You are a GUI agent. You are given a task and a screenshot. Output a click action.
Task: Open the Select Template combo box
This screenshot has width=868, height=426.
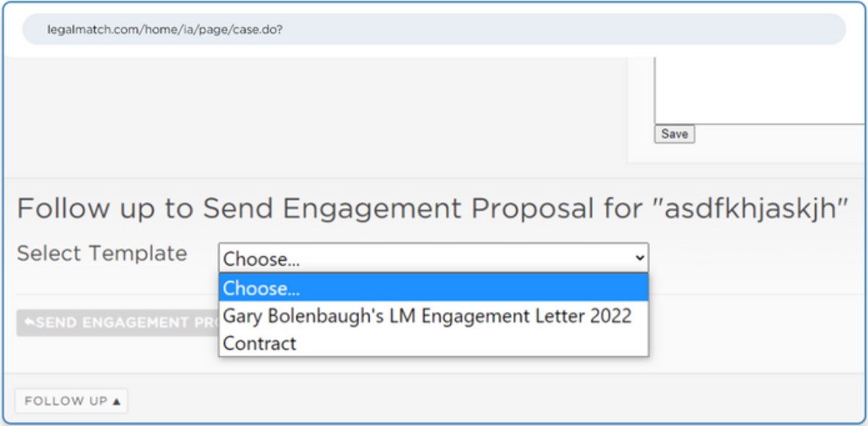coord(433,258)
